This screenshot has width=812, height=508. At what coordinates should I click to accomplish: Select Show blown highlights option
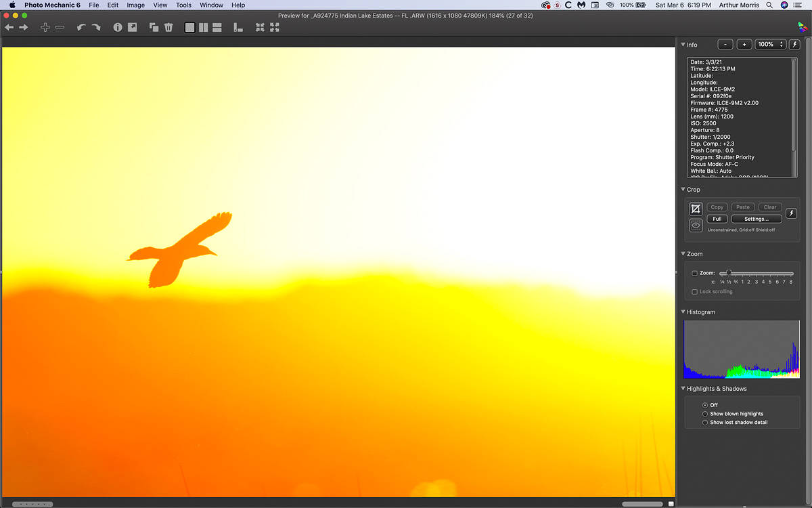point(705,414)
